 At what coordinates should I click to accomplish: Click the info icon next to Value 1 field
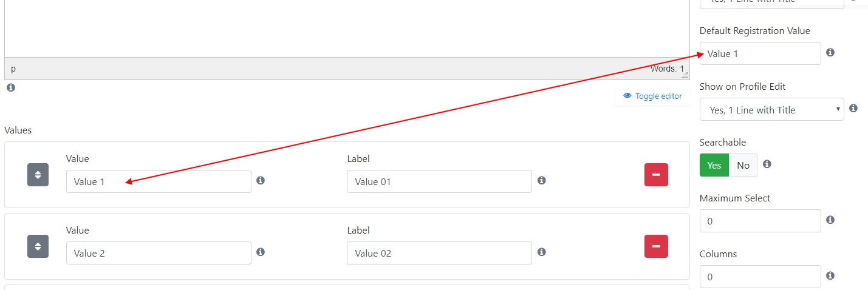(261, 181)
